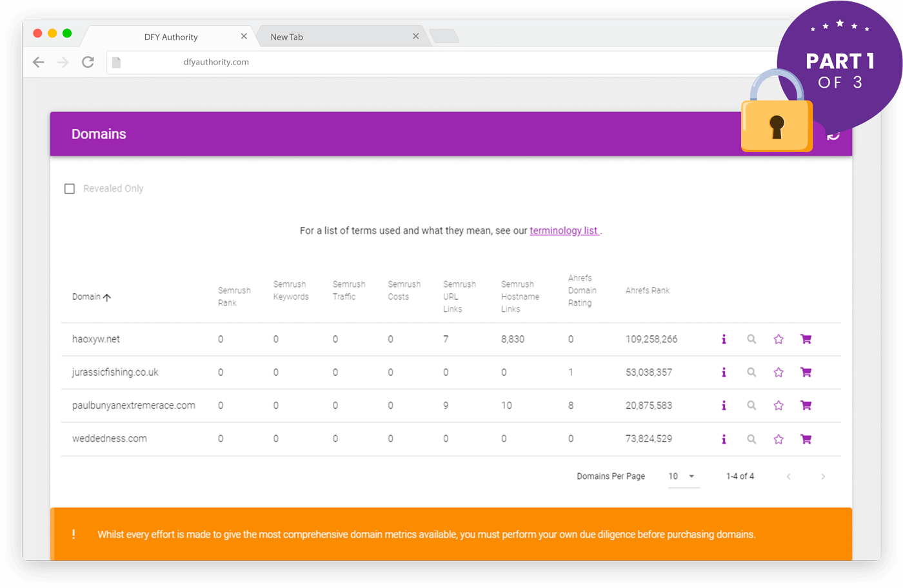Go to next page of domains
This screenshot has width=903, height=588.
tap(822, 476)
